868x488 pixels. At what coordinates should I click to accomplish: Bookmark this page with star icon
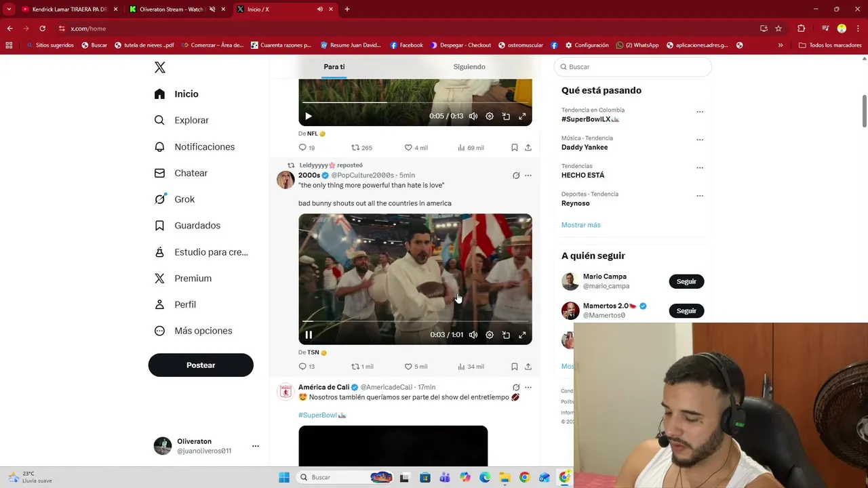(x=778, y=28)
